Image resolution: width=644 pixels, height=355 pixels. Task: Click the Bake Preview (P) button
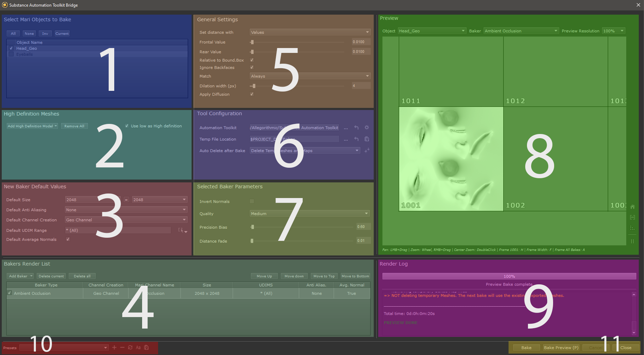[x=561, y=347]
